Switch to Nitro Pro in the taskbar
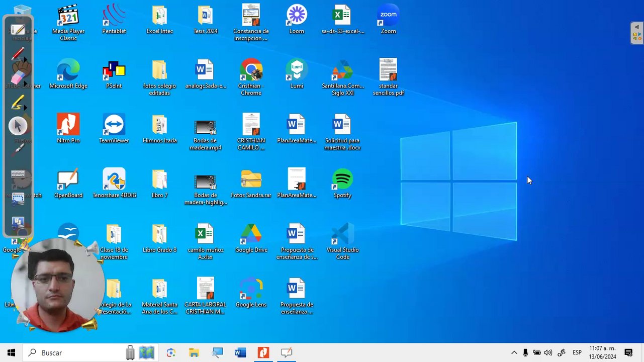 263,353
